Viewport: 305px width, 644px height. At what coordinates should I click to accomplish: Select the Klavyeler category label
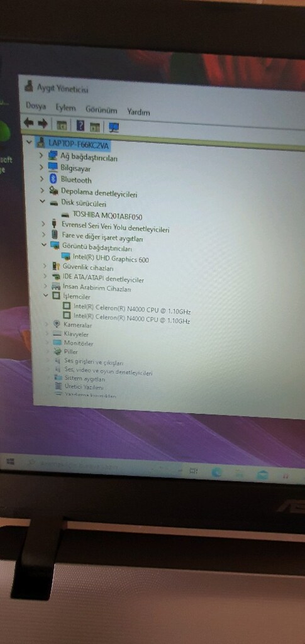(x=76, y=334)
